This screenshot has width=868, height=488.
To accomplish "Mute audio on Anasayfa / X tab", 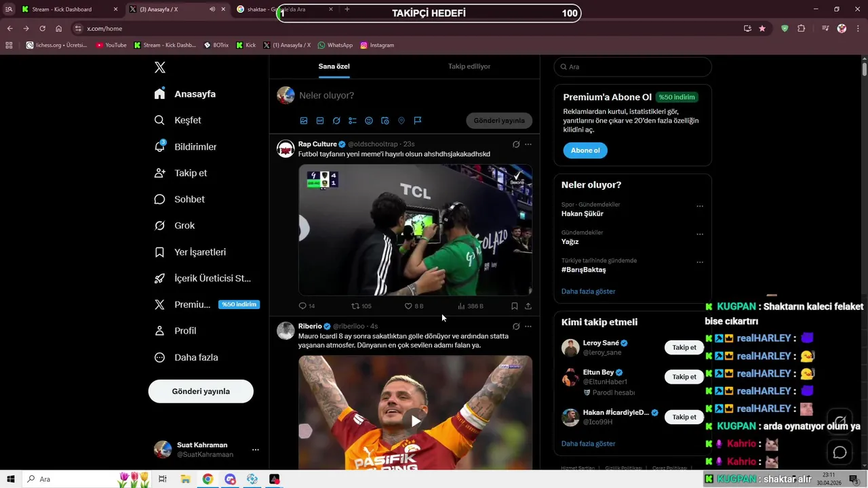I will [212, 9].
